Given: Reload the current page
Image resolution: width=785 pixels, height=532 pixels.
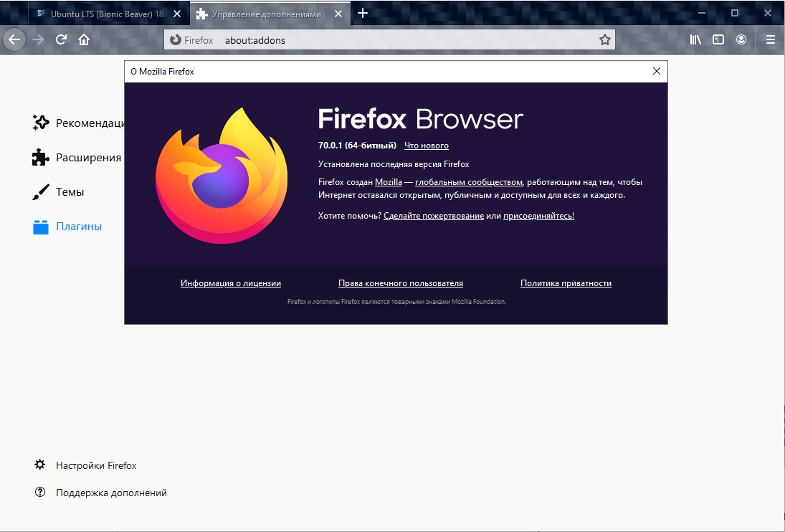Looking at the screenshot, I should tap(61, 39).
